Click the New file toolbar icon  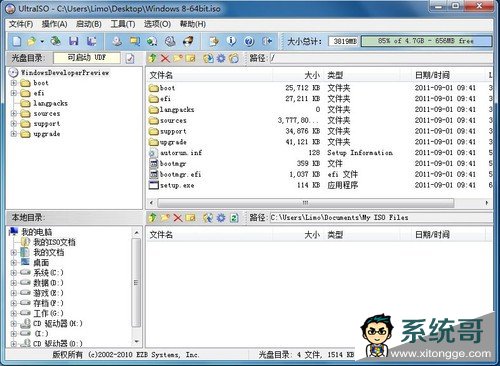(16, 41)
